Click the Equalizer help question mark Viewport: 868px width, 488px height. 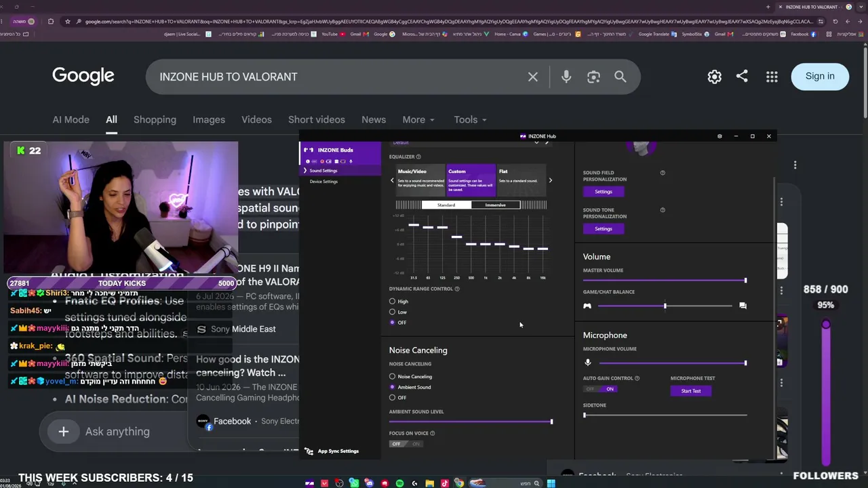[x=418, y=157]
